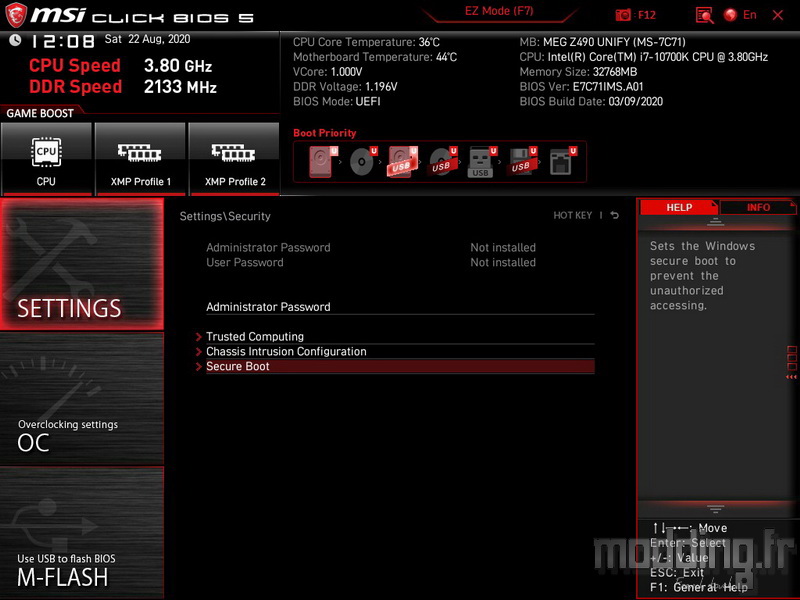This screenshot has height=600, width=800.
Task: Click the CPU Core Temperature reading
Action: (x=366, y=42)
